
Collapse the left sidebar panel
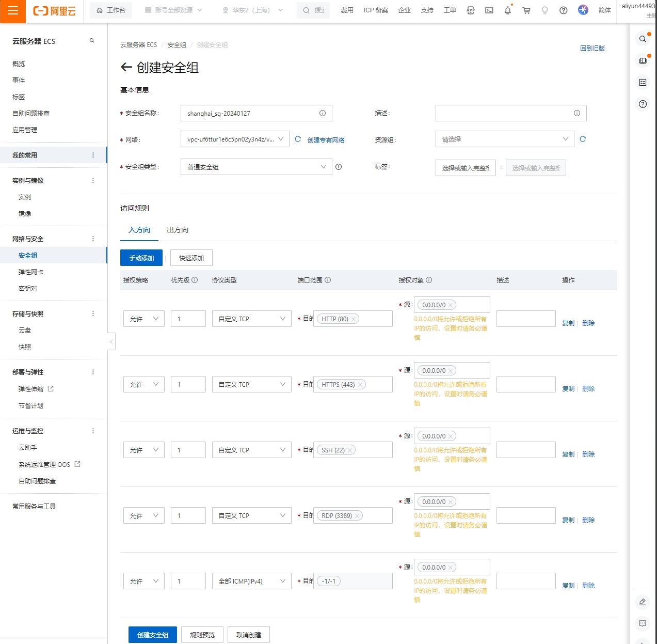[111, 342]
